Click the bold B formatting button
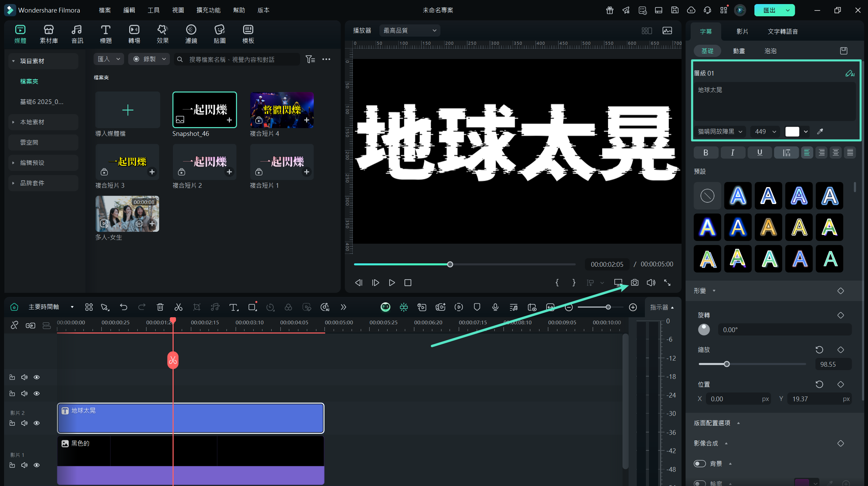868x486 pixels. pyautogui.click(x=706, y=153)
